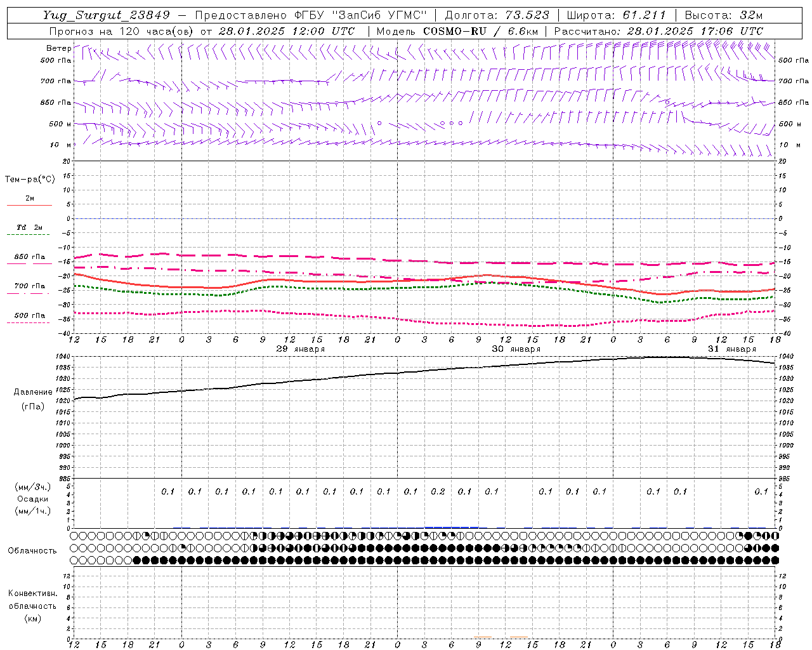Click the 700 гПа temperature legend entry
This screenshot has width=812, height=650.
(29, 286)
